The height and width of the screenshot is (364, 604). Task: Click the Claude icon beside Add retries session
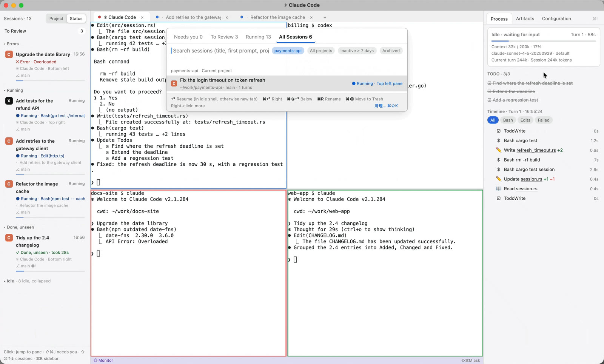[x=9, y=141]
